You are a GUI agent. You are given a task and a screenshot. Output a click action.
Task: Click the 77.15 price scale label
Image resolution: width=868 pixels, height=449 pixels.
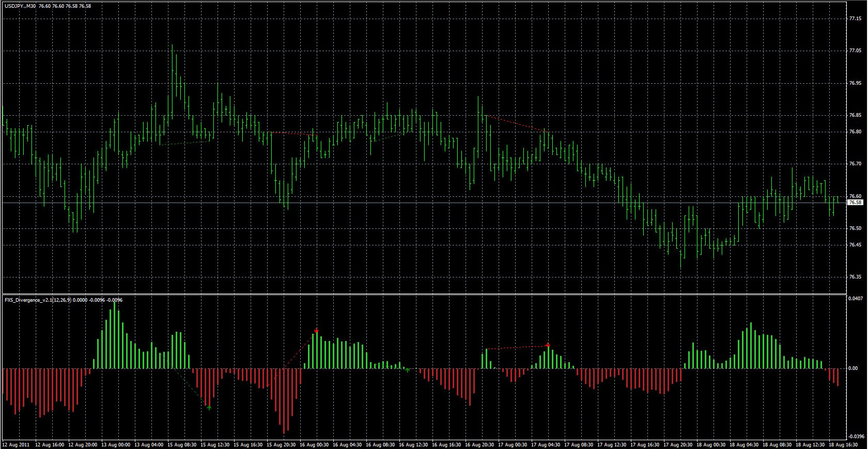coord(855,18)
